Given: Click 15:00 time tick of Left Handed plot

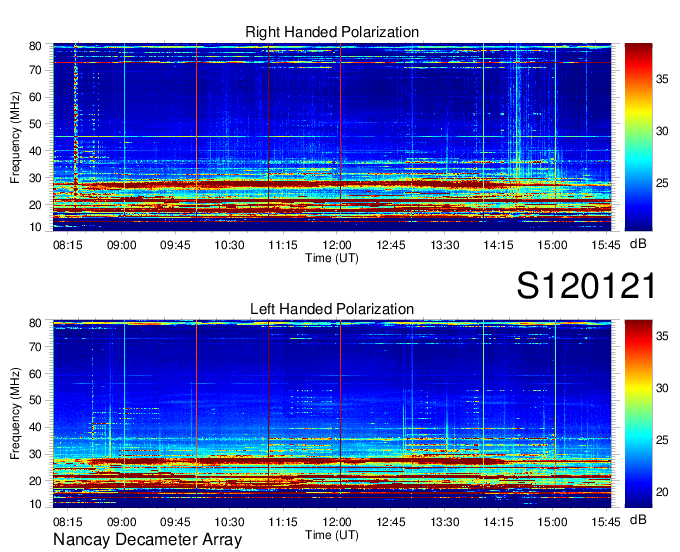Looking at the screenshot, I should pos(552,522).
